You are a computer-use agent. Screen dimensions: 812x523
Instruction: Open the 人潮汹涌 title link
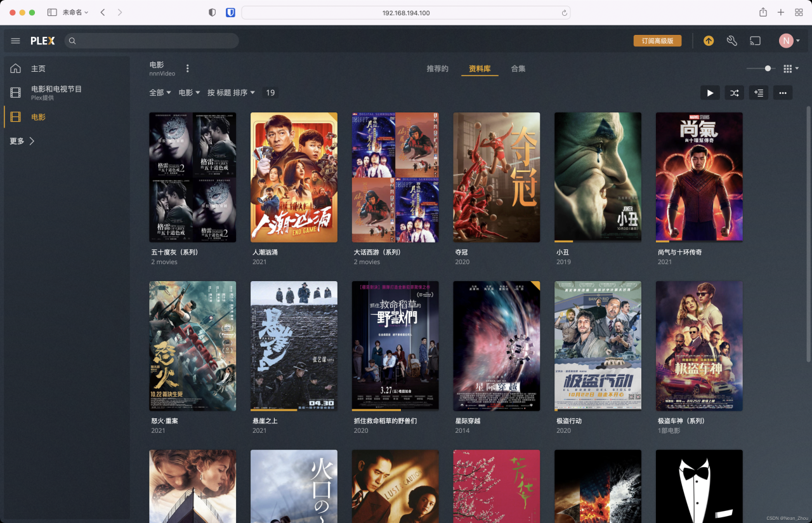pos(265,252)
